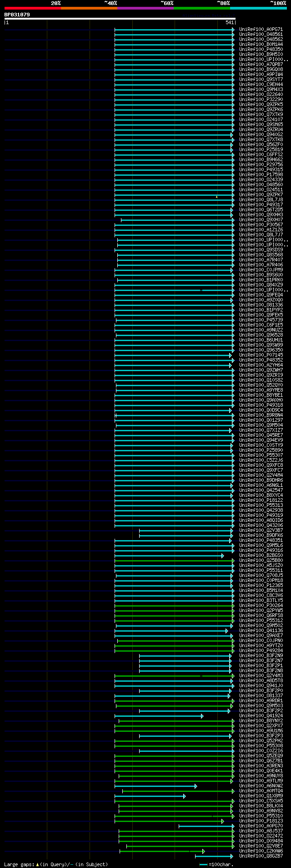Open hit UniRef100_P48350
The image size is (291, 868).
[x=261, y=50]
